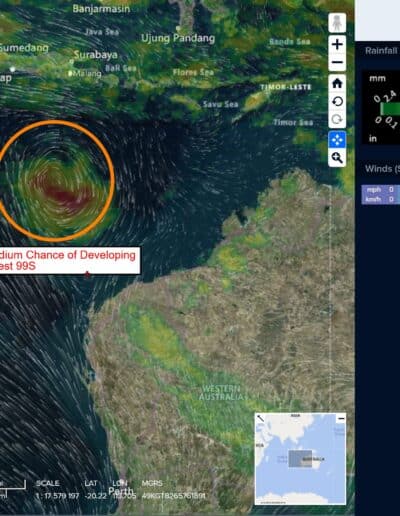Select the zoom-to-area magnifier tool
The height and width of the screenshot is (516, 400).
click(x=337, y=158)
